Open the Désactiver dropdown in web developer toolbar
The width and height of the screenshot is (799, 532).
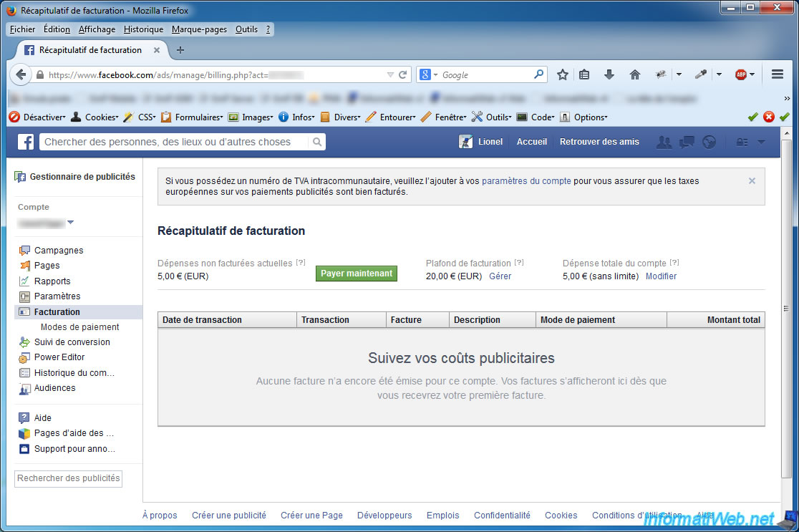37,117
